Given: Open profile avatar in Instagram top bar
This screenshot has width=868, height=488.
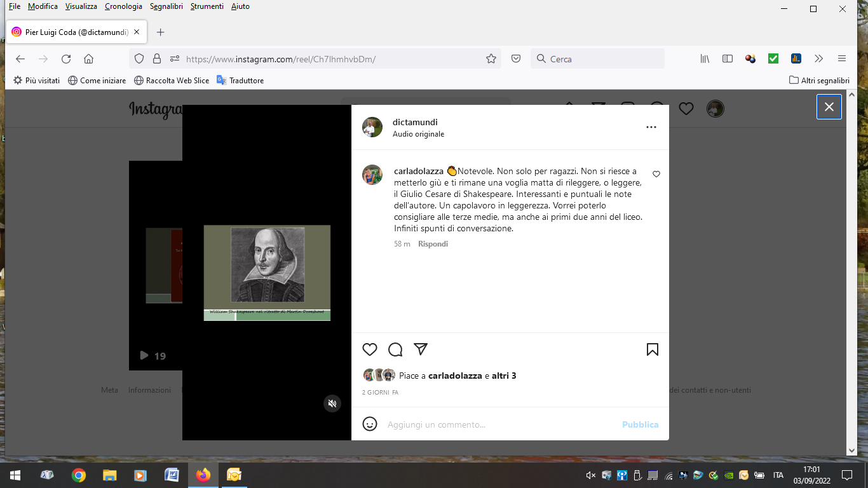Looking at the screenshot, I should pyautogui.click(x=715, y=109).
